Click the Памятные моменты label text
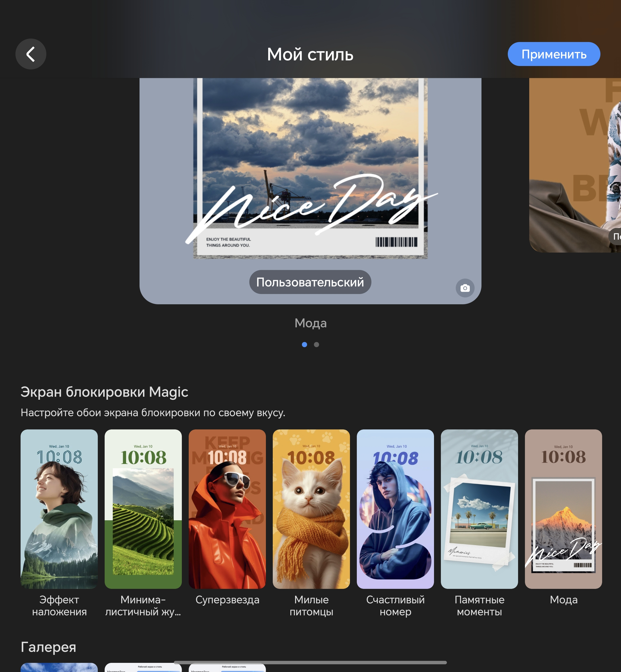The image size is (621, 672). (x=479, y=606)
